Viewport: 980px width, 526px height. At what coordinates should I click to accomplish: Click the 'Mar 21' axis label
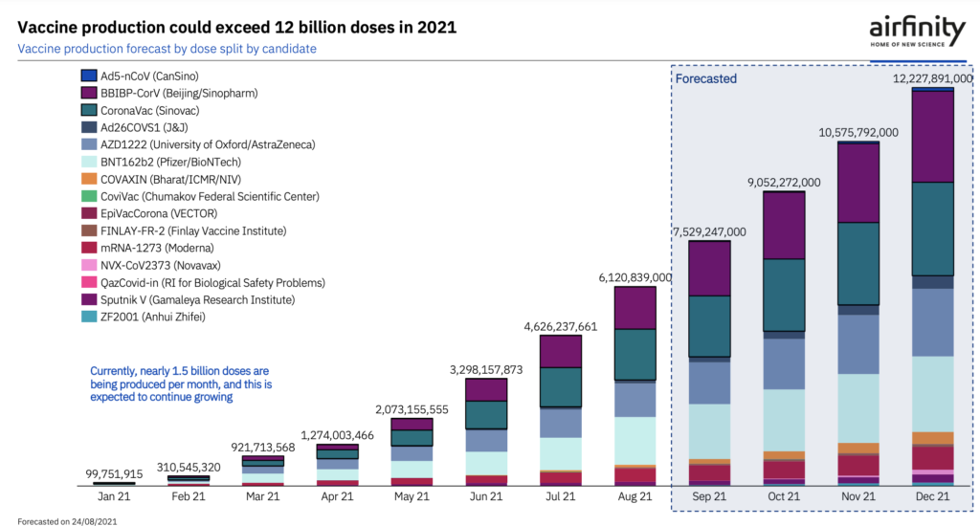262,496
